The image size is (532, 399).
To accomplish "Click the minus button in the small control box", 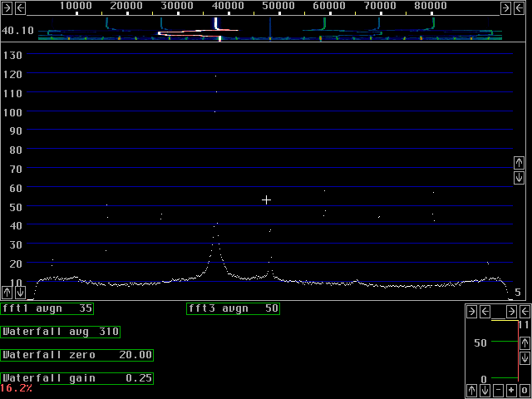I will (x=498, y=390).
